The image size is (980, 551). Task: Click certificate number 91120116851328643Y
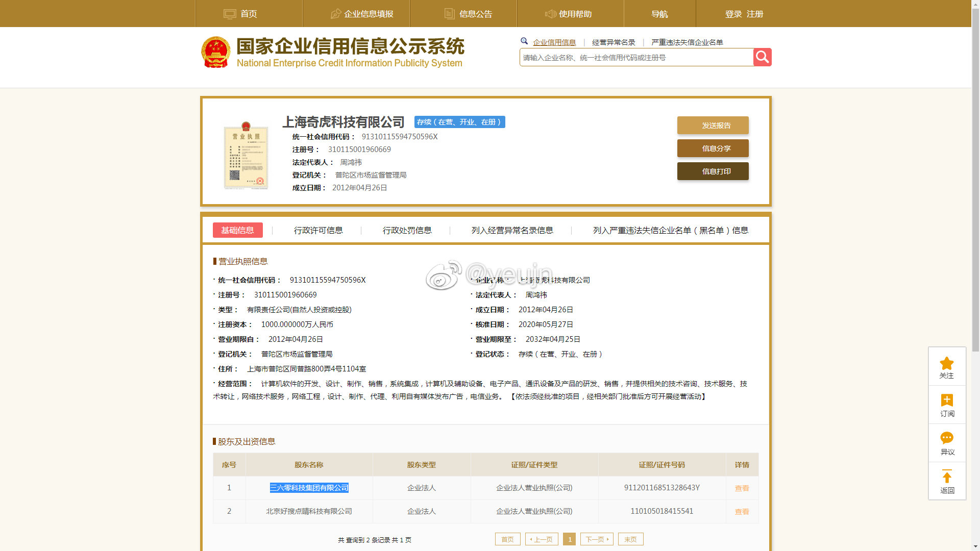pyautogui.click(x=662, y=488)
